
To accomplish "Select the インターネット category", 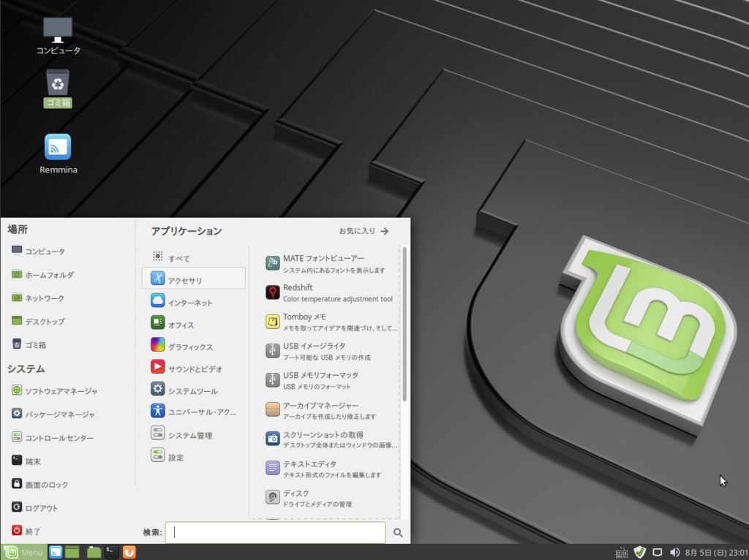I will point(193,302).
